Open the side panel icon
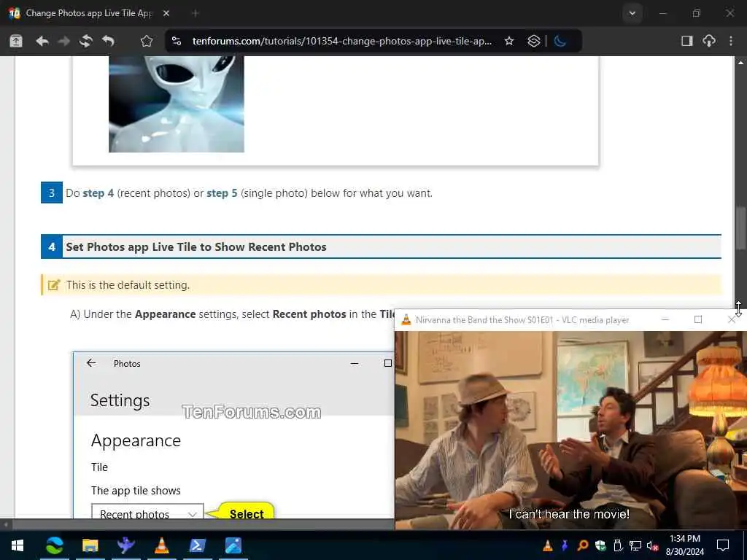 point(686,41)
